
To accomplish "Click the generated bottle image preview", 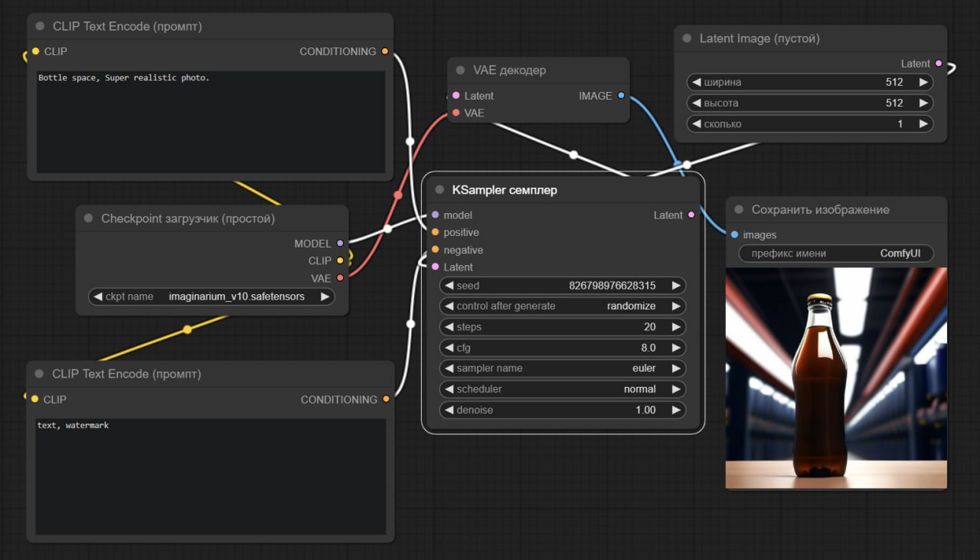I will point(836,378).
